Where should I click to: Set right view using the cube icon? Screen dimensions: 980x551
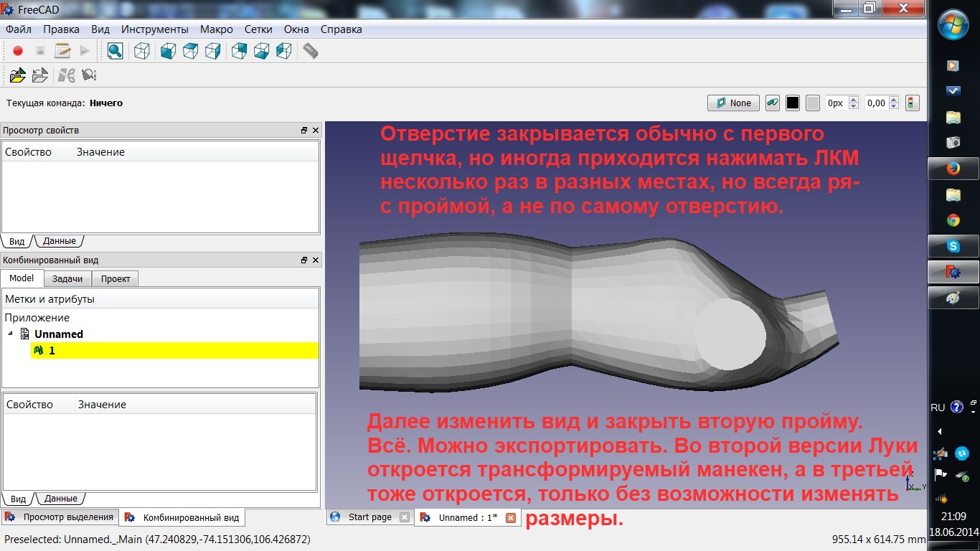tap(212, 51)
